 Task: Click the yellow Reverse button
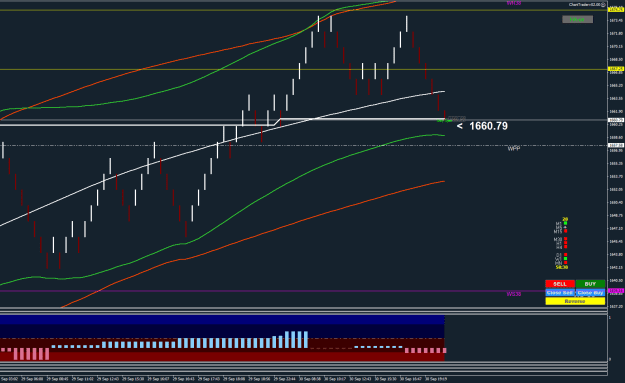575,301
